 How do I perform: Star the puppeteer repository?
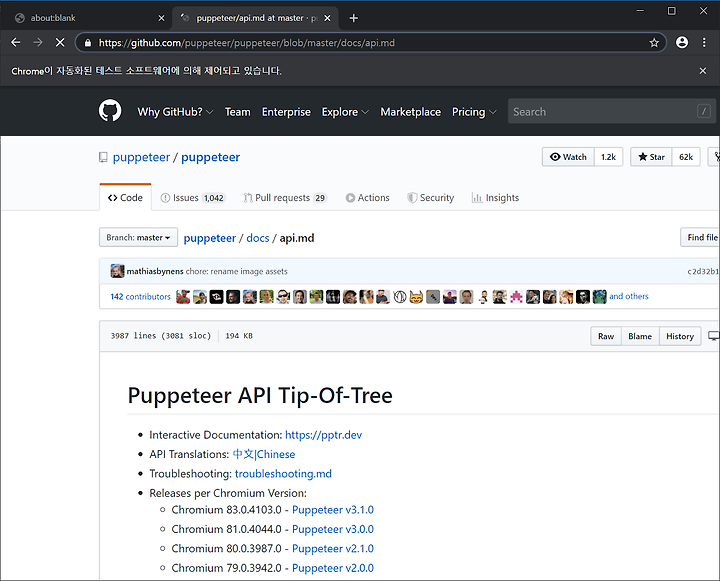click(651, 157)
